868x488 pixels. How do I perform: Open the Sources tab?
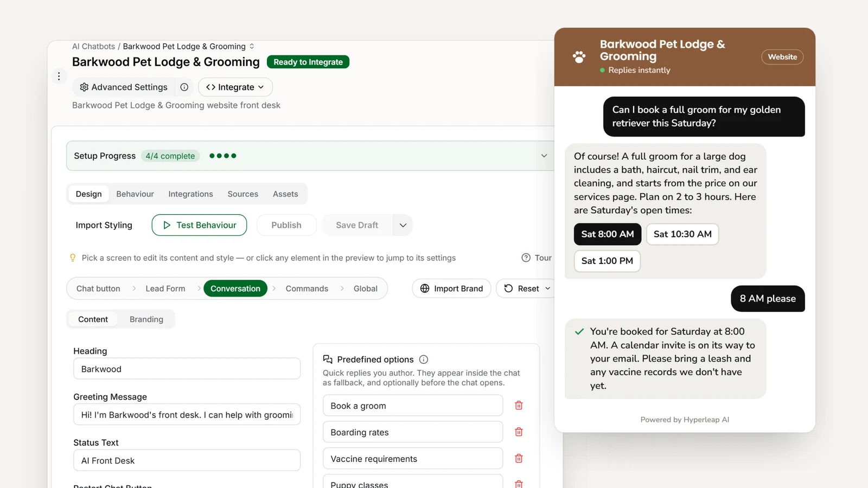(x=243, y=194)
